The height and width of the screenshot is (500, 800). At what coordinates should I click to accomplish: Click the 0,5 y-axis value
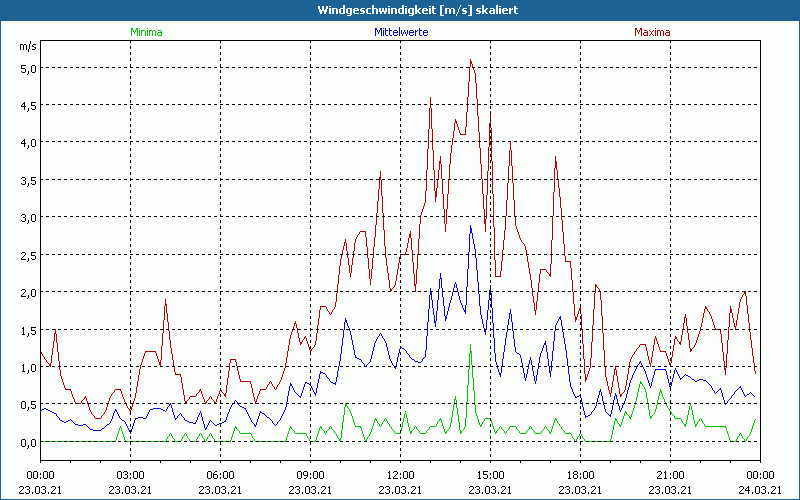[28, 405]
